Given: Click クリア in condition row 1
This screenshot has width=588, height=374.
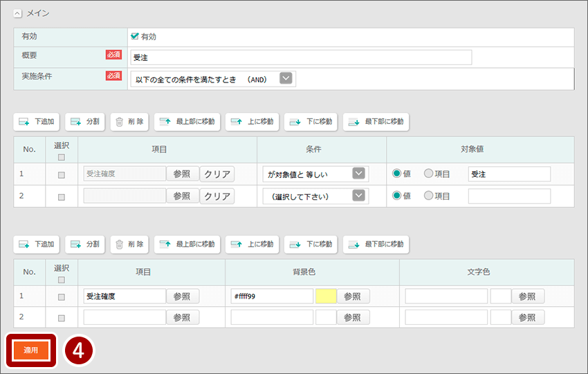Looking at the screenshot, I should 217,174.
